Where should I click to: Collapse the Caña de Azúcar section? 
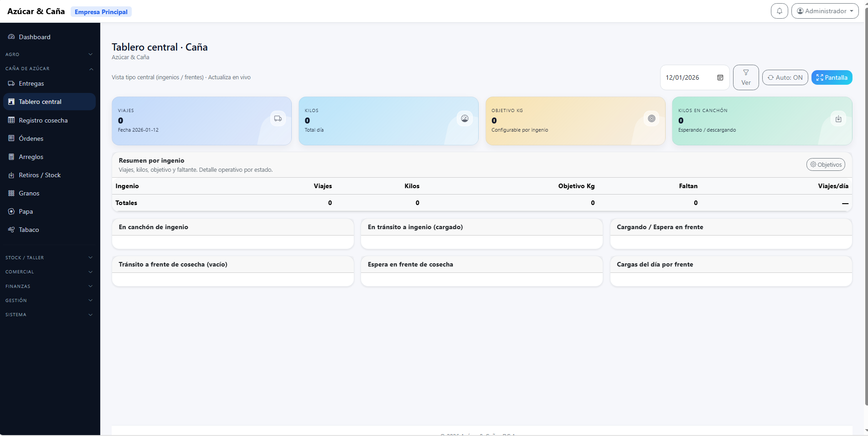click(x=49, y=68)
